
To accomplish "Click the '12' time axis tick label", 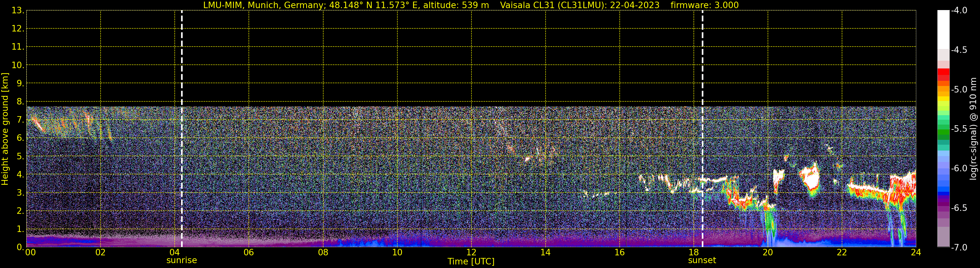I will [471, 252].
